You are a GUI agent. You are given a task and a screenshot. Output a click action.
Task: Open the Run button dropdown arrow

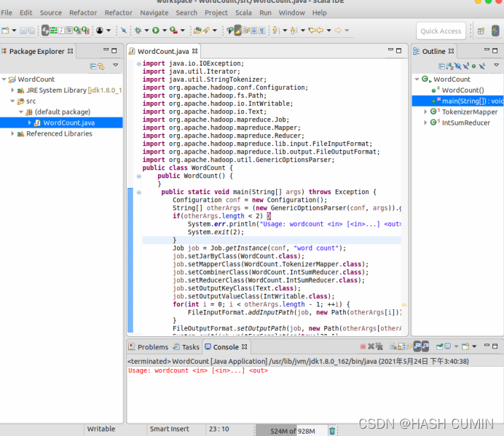click(165, 31)
